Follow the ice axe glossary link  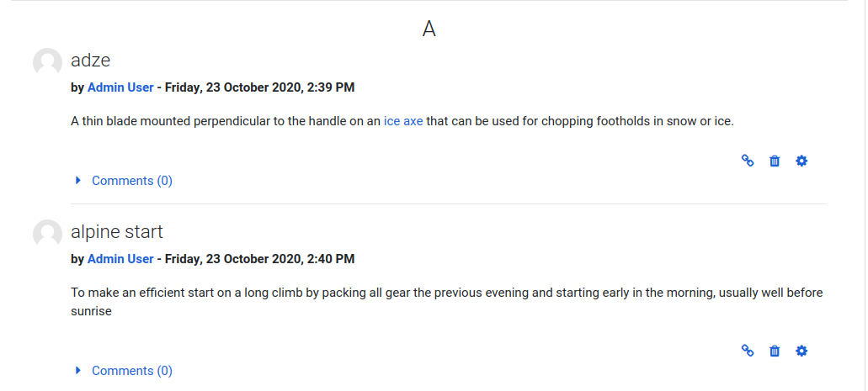tap(403, 122)
